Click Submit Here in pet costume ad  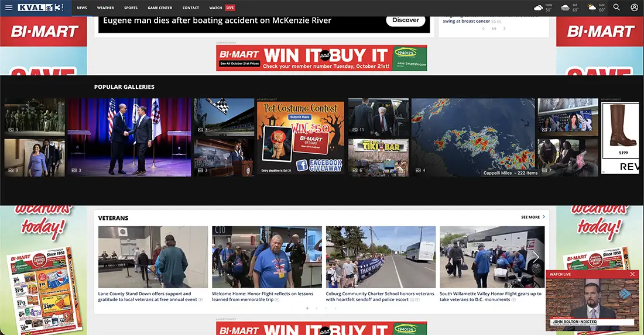coord(299,117)
